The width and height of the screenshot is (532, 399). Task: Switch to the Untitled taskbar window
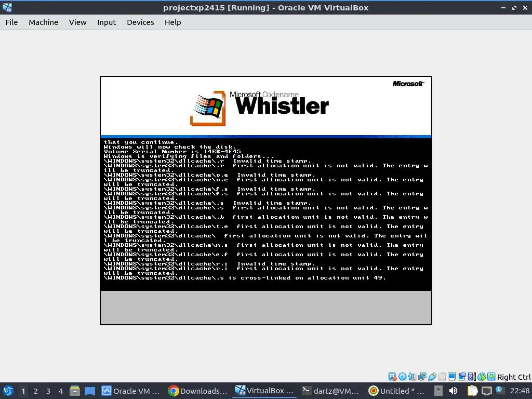coord(396,391)
